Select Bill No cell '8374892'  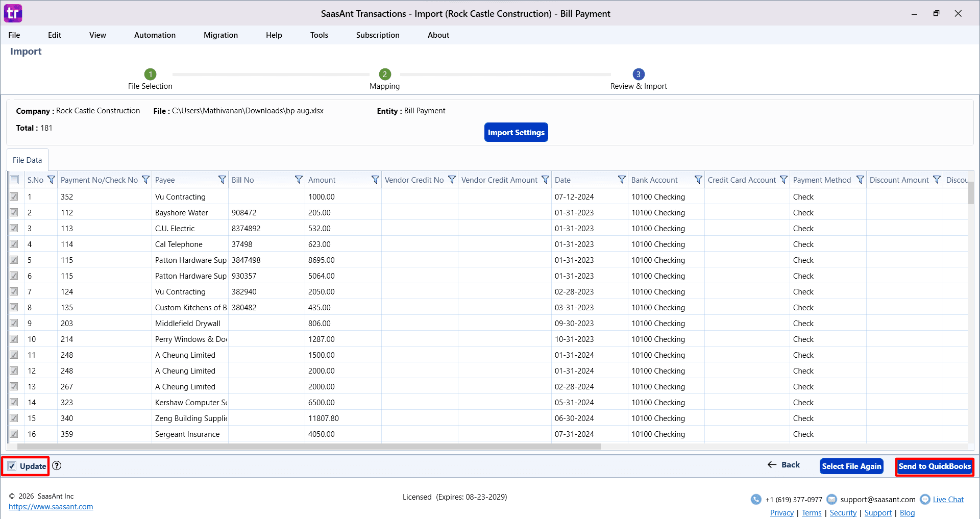point(266,228)
